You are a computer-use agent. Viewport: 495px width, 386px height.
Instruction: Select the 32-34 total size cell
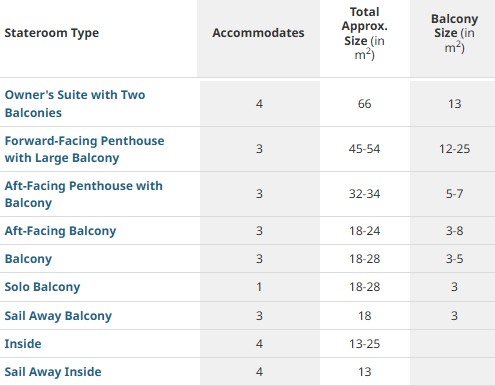pyautogui.click(x=365, y=194)
